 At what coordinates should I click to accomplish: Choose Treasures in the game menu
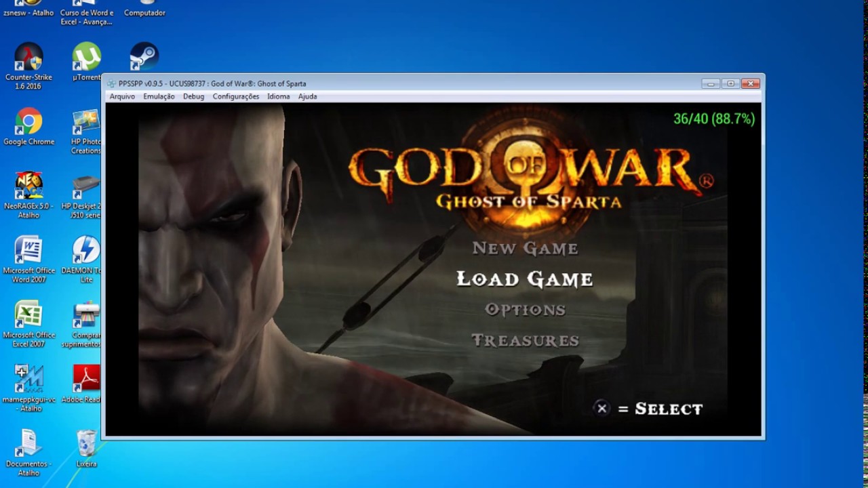(525, 340)
